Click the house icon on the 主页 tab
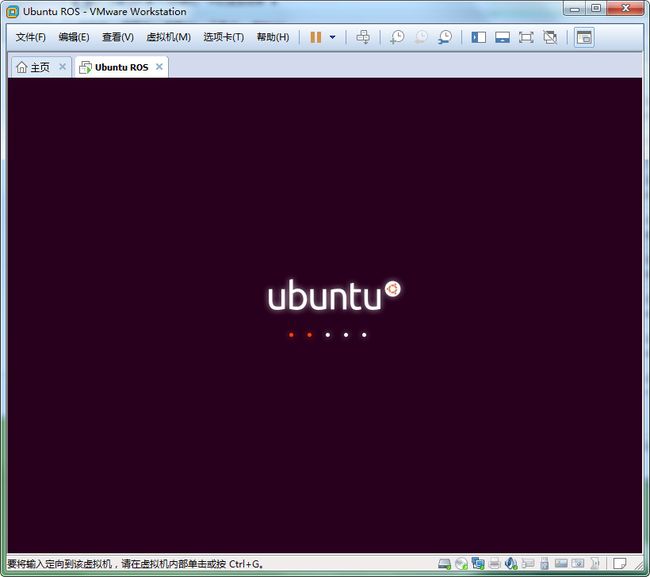Screen dimensions: 650x577 click(x=22, y=67)
